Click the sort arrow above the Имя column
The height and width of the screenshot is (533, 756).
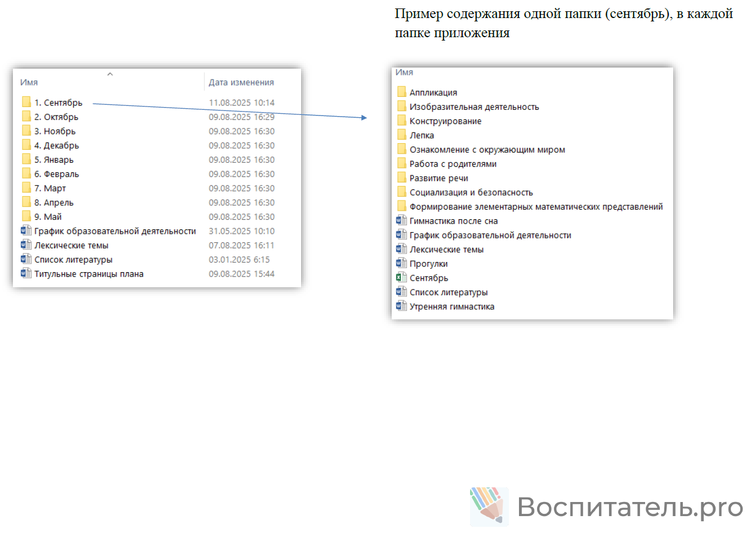pyautogui.click(x=110, y=74)
